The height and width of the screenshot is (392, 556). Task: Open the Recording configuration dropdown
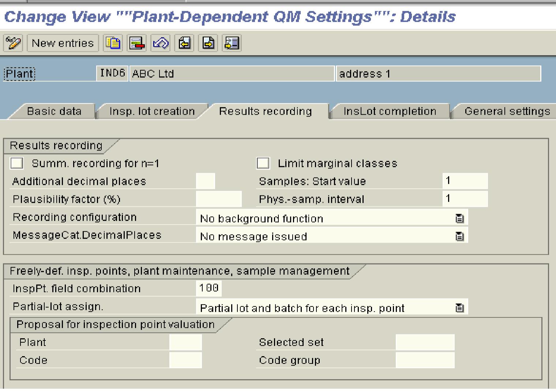(460, 218)
